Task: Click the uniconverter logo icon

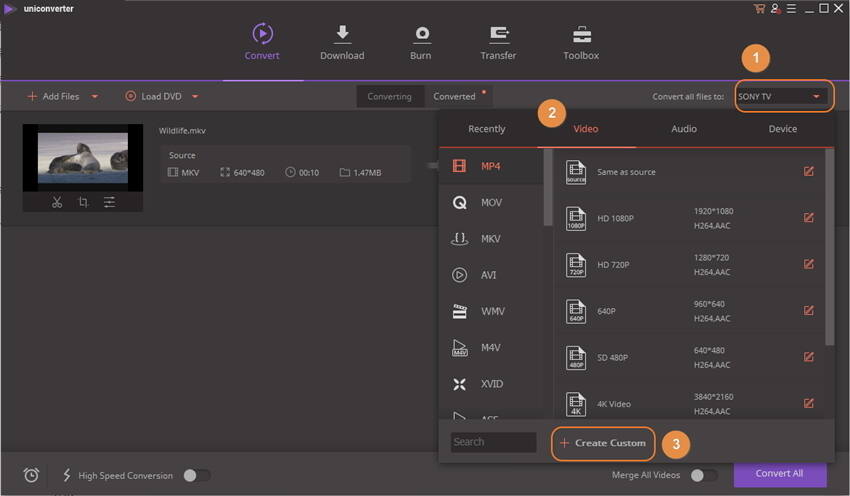Action: (x=10, y=9)
